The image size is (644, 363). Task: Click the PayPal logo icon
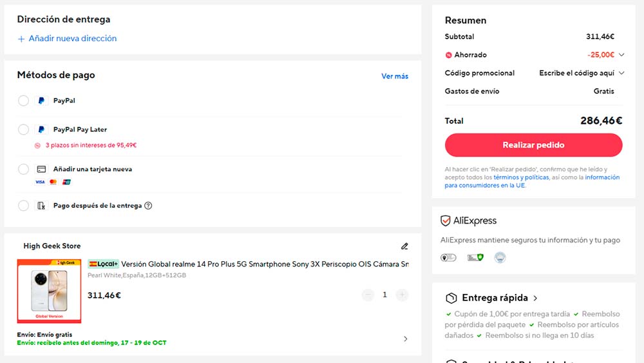click(41, 101)
